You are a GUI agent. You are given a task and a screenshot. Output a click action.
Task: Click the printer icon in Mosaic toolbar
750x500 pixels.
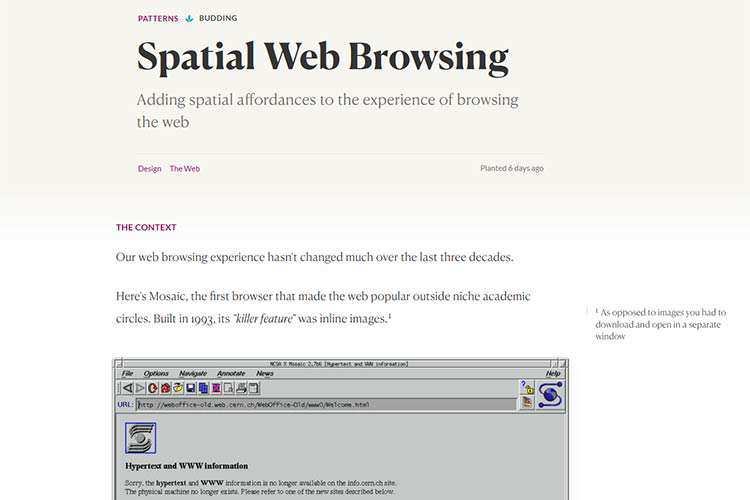tap(241, 387)
